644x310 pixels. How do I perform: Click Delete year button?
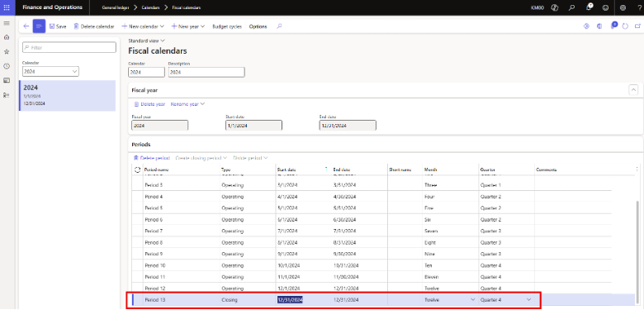(149, 104)
